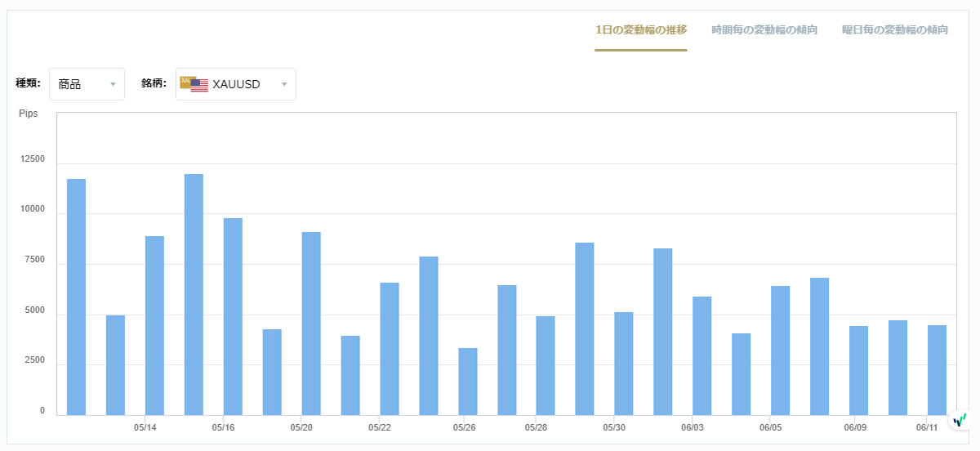
Task: Open the 種類 dropdown showing 商品
Action: 87,84
